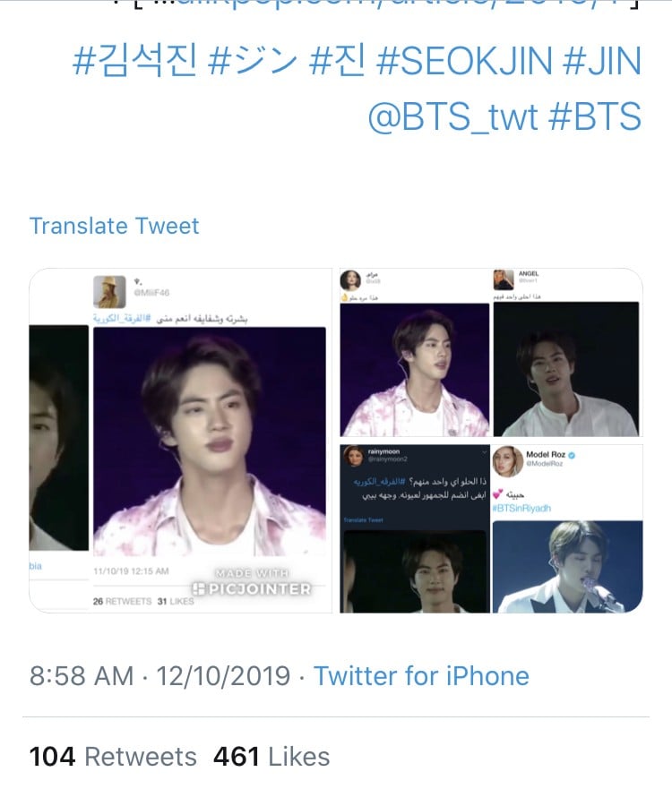Screen dimensions: 672x789
Task: Open the Model Roz tweet image
Action: pyautogui.click(x=567, y=528)
